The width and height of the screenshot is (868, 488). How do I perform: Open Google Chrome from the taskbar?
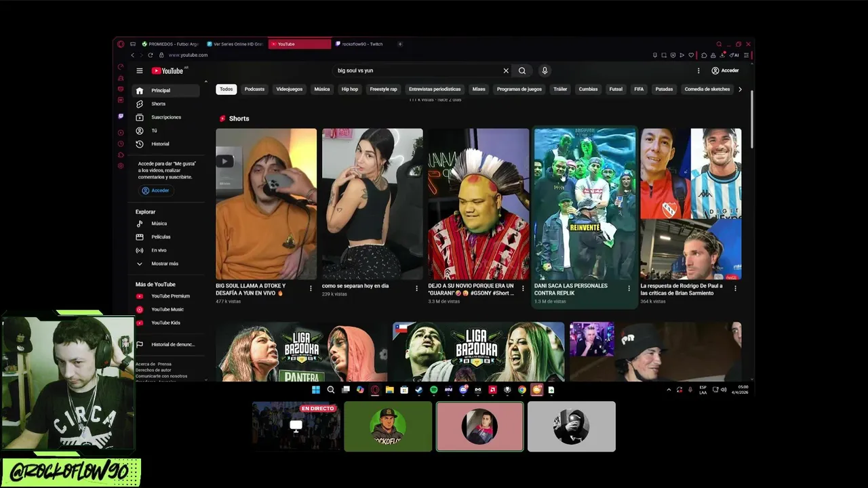[x=522, y=390]
